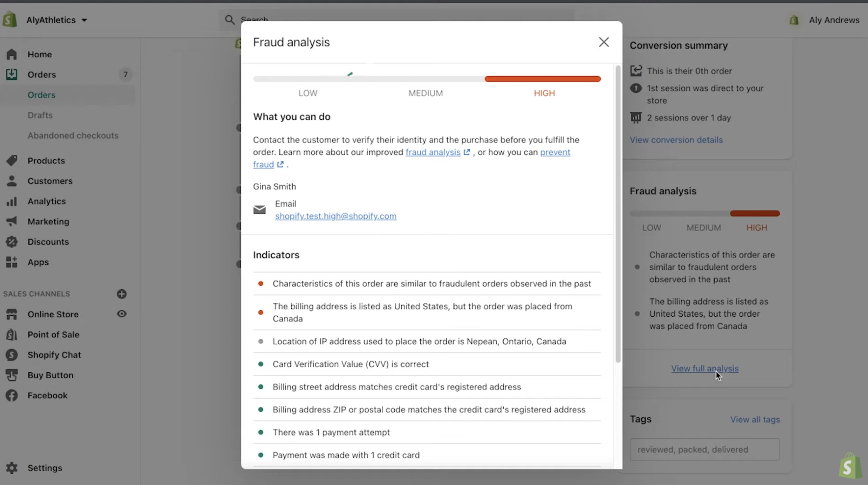This screenshot has height=485, width=868.
Task: Open Aly Andrews account menu
Action: [x=834, y=20]
